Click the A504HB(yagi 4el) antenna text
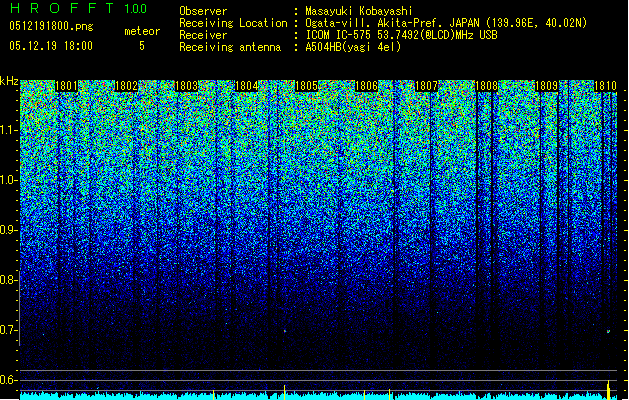The image size is (629, 400). tap(353, 47)
